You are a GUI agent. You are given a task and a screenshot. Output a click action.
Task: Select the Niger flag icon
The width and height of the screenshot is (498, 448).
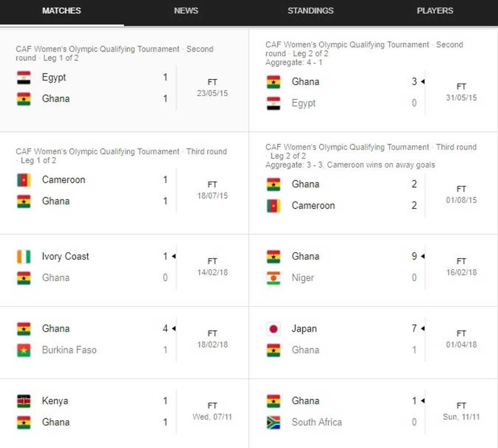[x=273, y=278]
